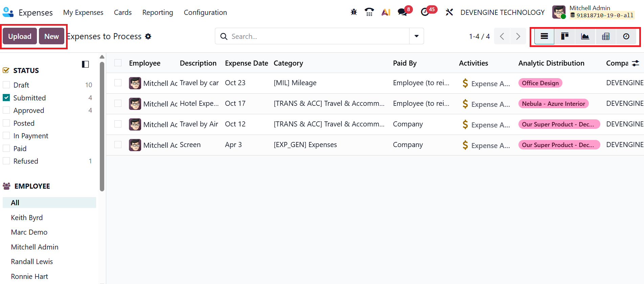Create a New expense

point(51,37)
